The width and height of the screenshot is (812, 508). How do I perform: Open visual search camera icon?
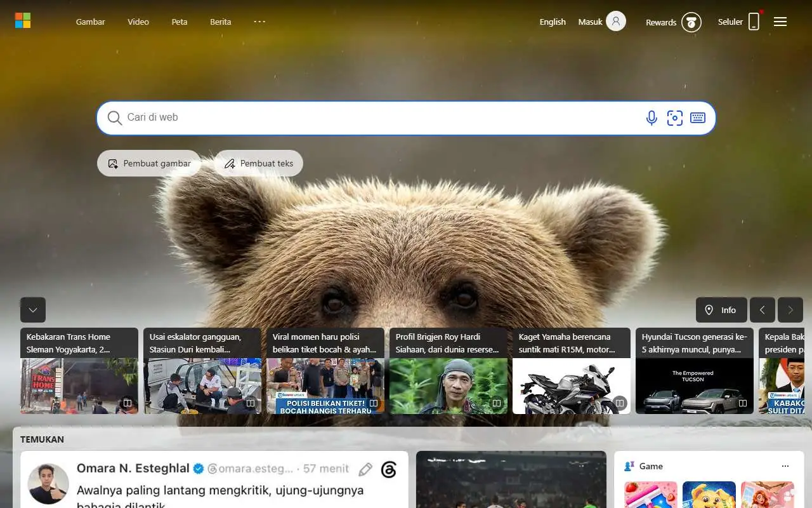(675, 117)
